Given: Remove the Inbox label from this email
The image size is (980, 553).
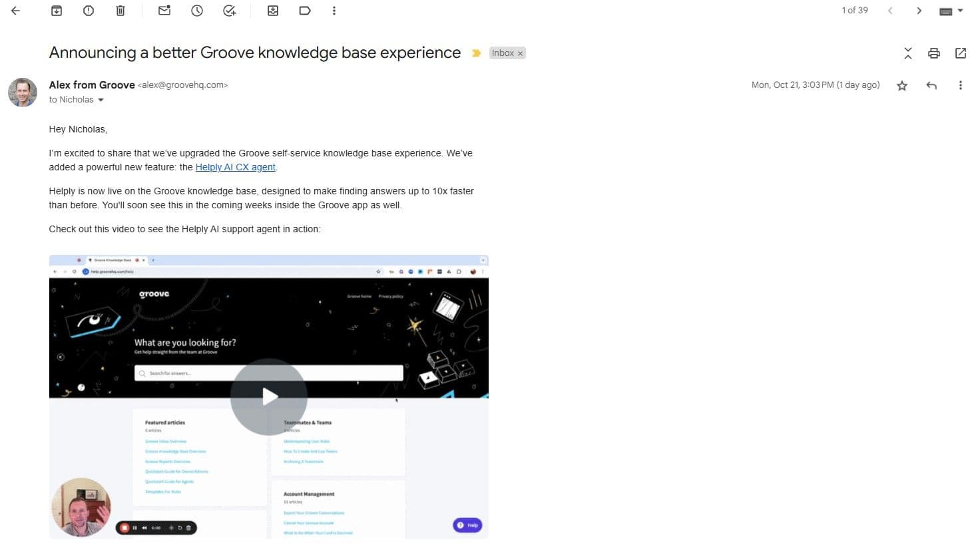Looking at the screenshot, I should click(520, 53).
